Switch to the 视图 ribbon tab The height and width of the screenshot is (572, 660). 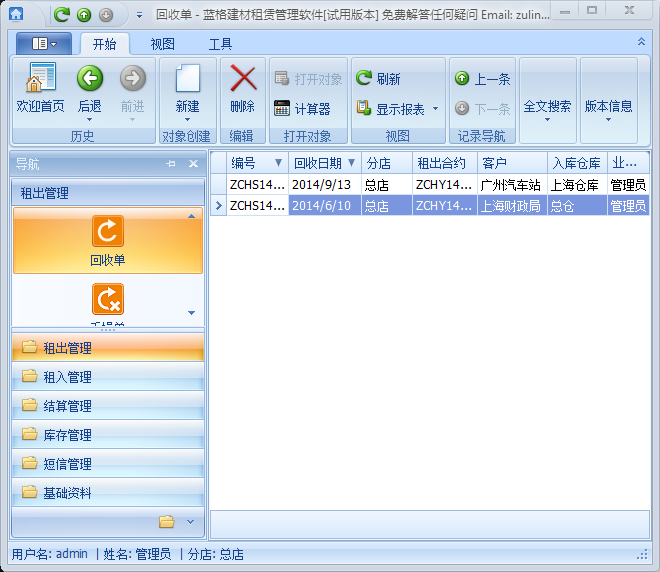click(162, 44)
